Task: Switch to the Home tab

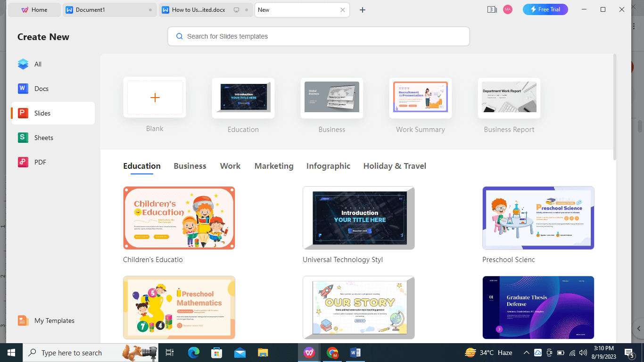Action: (x=34, y=9)
